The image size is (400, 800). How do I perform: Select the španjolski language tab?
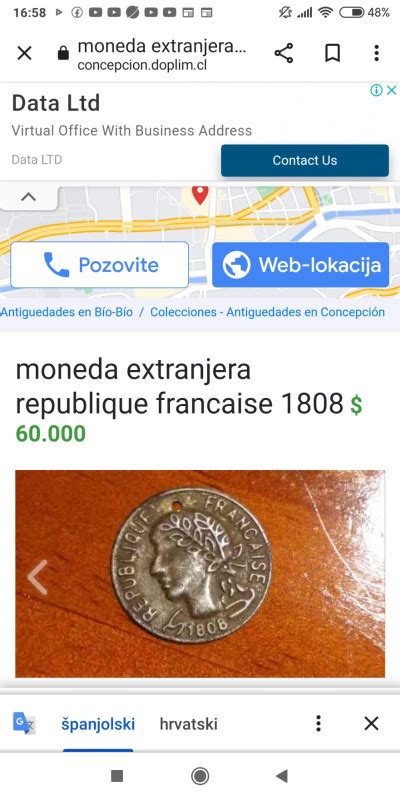click(98, 723)
